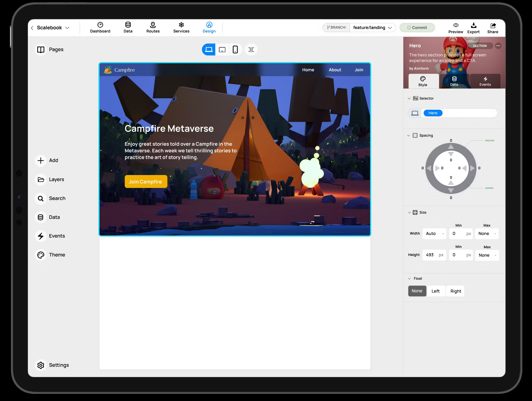Go to the Routes menu
Image resolution: width=532 pixels, height=401 pixels.
tap(153, 27)
